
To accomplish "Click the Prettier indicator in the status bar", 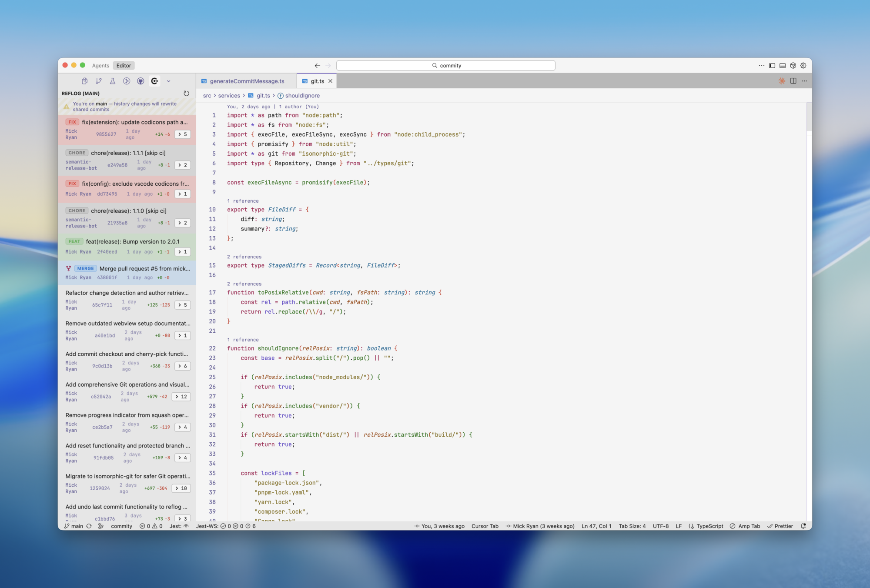I will (x=780, y=526).
